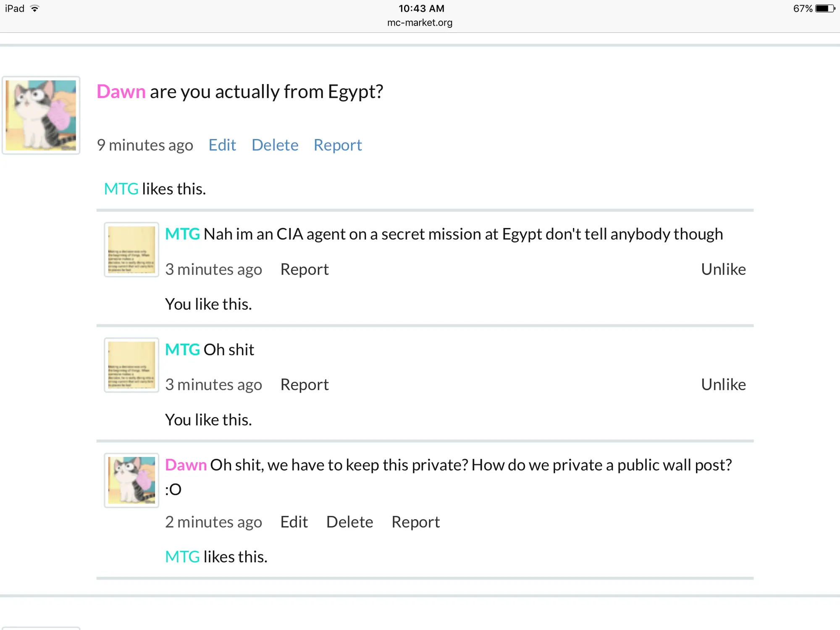Report Dawn's "keep this private" reply
The image size is (840, 630).
415,522
